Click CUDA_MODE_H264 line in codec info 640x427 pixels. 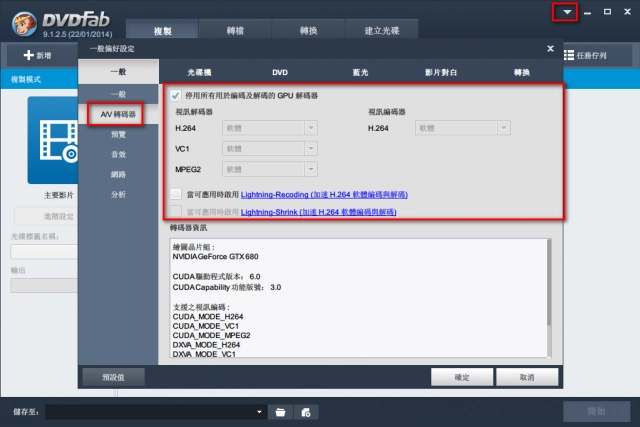click(208, 316)
